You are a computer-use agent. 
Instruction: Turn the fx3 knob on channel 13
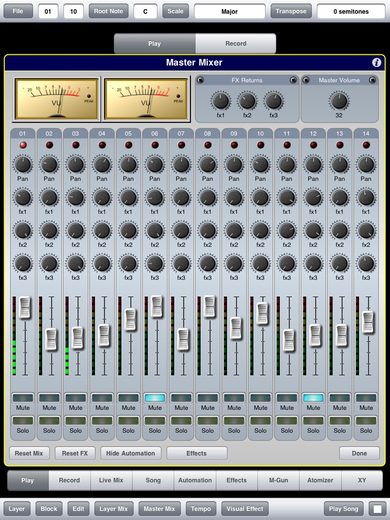pyautogui.click(x=340, y=263)
